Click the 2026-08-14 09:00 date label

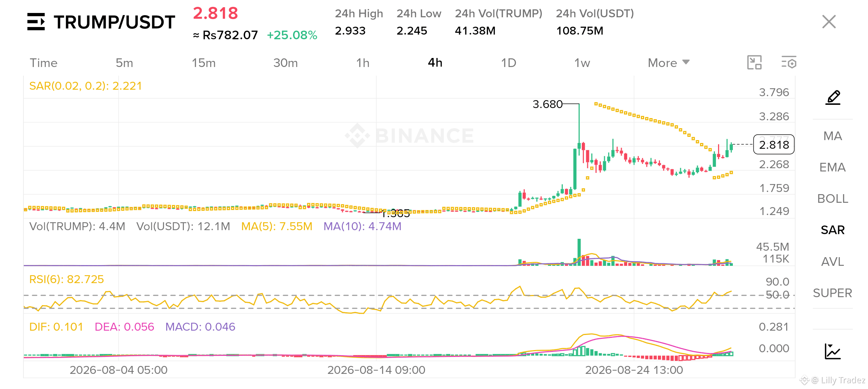click(x=376, y=370)
